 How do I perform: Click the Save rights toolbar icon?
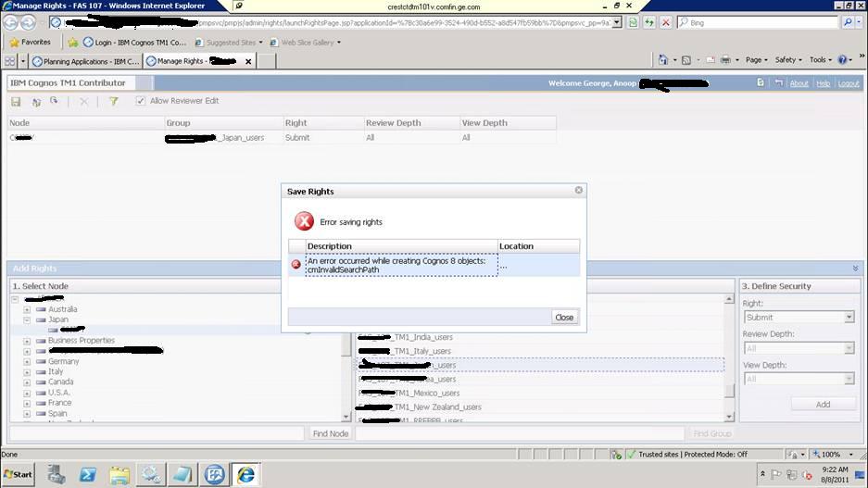[16, 101]
